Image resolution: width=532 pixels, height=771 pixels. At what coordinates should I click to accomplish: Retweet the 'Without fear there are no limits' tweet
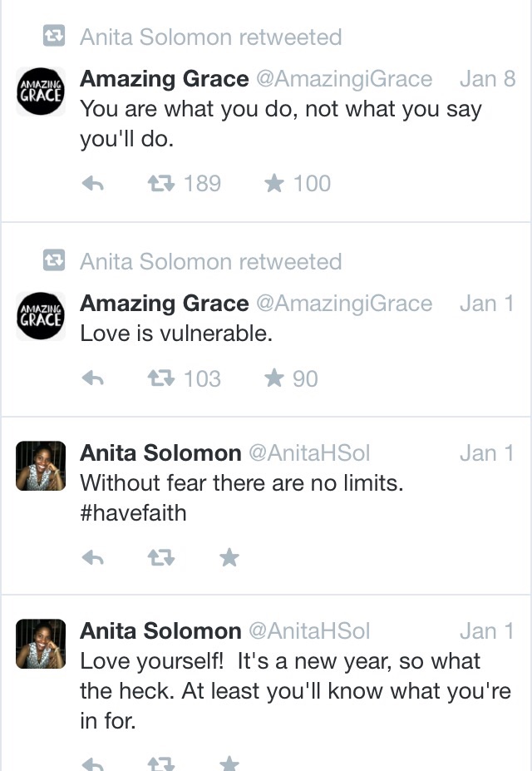point(161,557)
